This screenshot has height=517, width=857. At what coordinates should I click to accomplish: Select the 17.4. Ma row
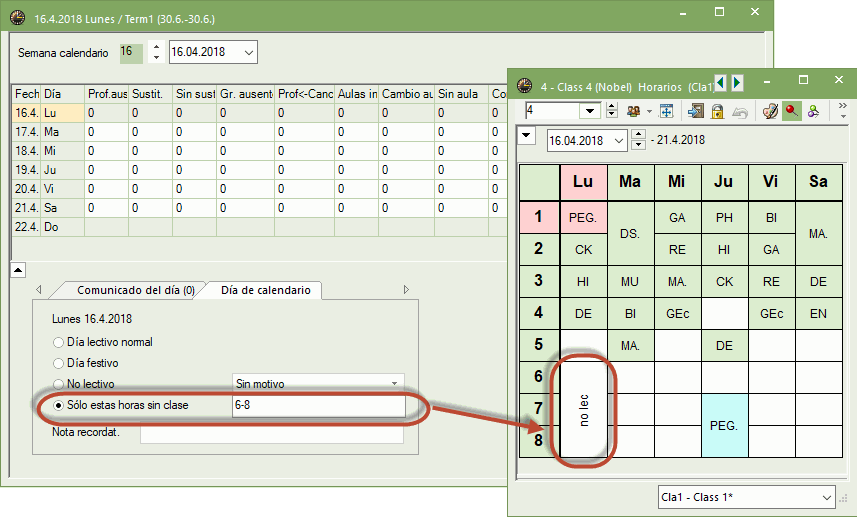tap(260, 132)
